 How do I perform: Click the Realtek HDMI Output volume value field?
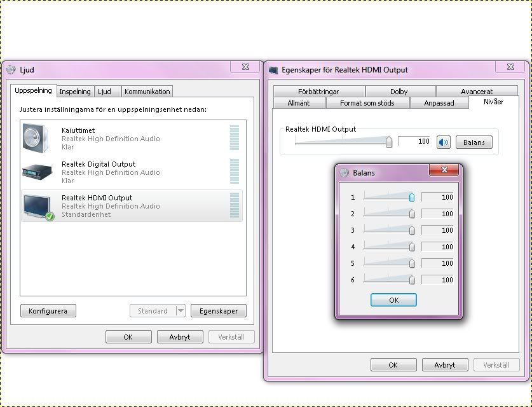point(415,142)
